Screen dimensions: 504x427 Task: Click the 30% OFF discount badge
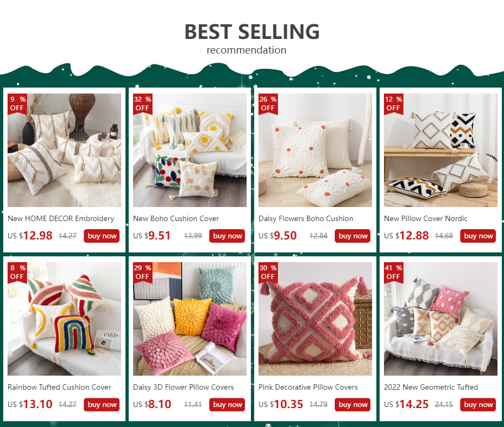pyautogui.click(x=268, y=273)
